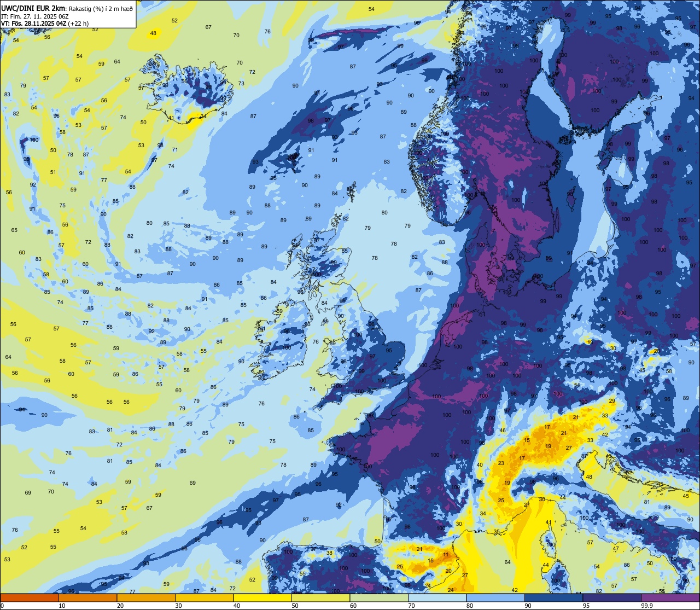This screenshot has height=610, width=700.
Task: Click the humidity value "65" at the left edge
Action: 14,230
